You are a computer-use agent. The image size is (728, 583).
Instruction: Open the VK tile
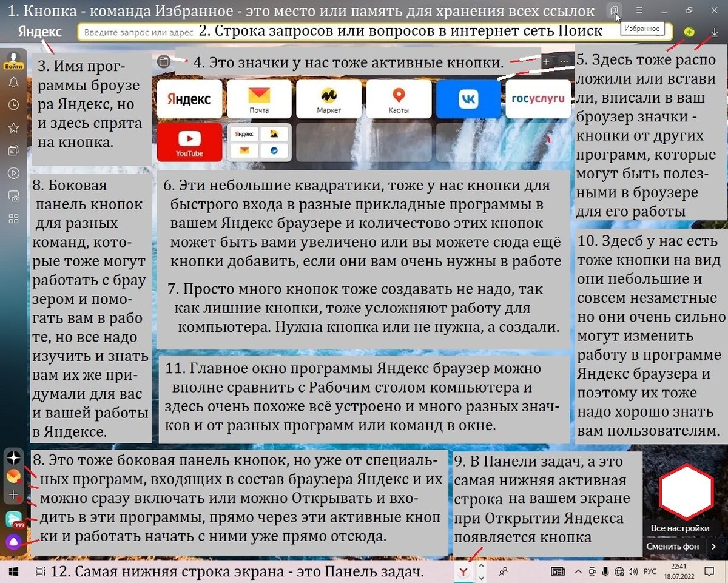[x=468, y=99]
